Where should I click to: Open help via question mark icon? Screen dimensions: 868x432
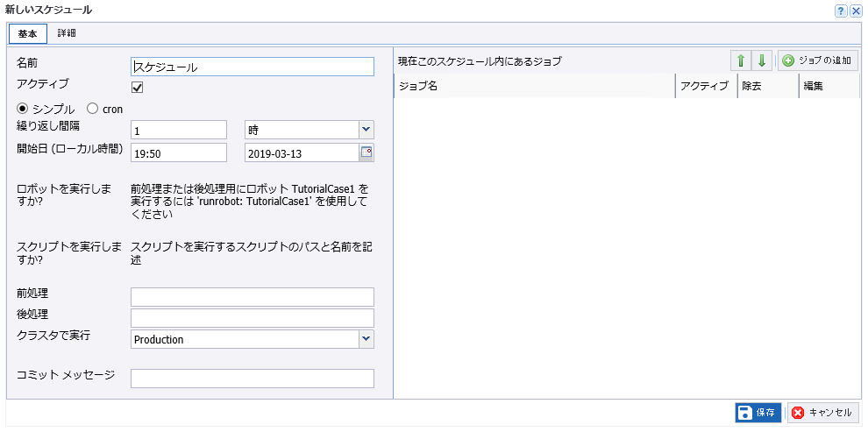coord(840,11)
